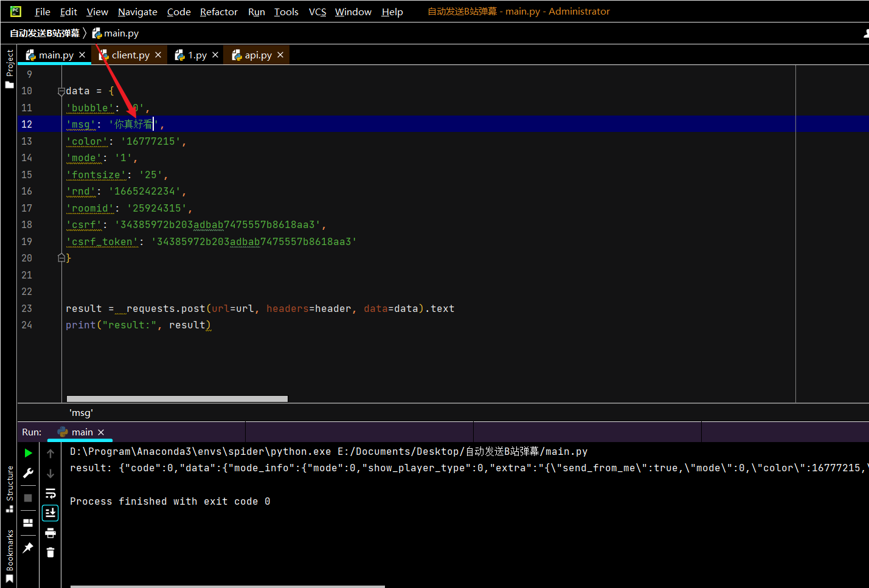Screen dimensions: 869x588
Task: Click the green Run button in Run panel
Action: pos(28,453)
